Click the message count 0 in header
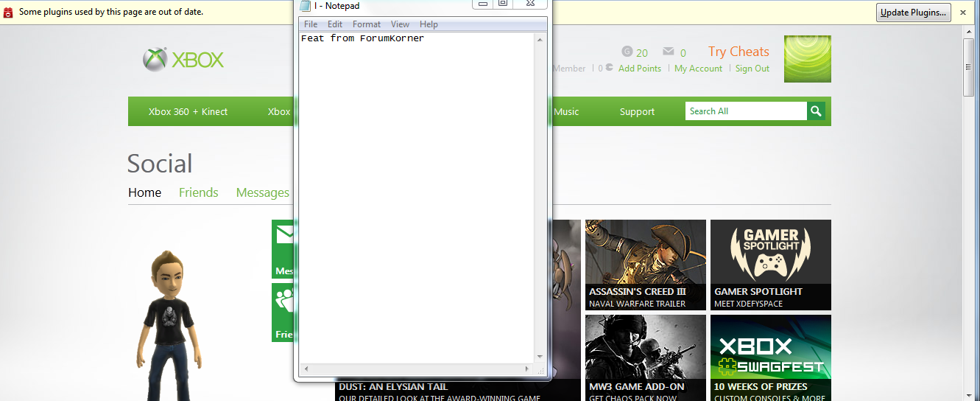 [683, 53]
